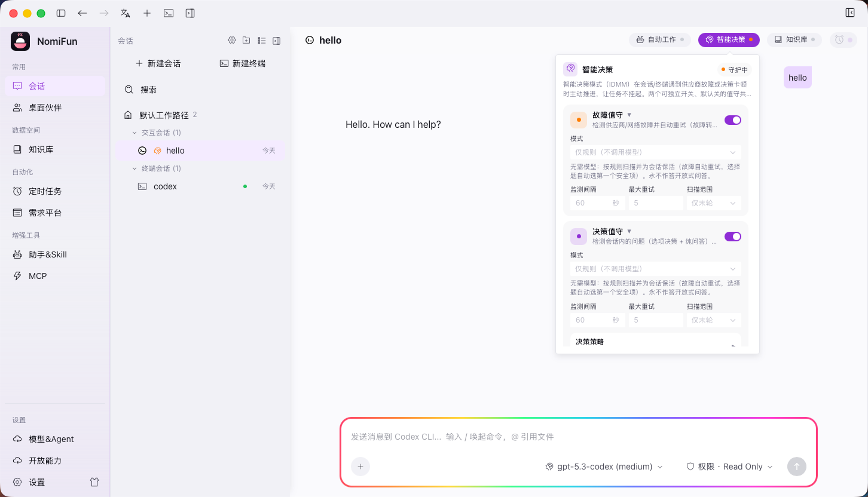Viewport: 868px width, 497px height.
Task: Open the terminal icon in the title bar
Action: pos(169,13)
